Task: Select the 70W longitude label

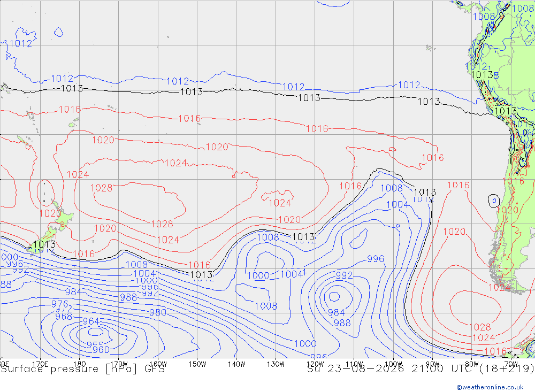Action: click(511, 364)
